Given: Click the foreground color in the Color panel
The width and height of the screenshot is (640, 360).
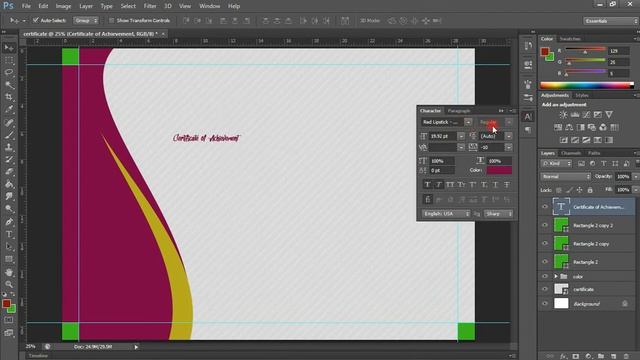Looking at the screenshot, I should pos(544,51).
